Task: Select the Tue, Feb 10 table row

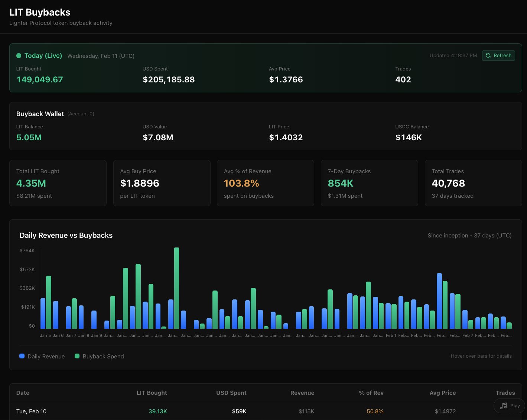Action: (x=32, y=411)
